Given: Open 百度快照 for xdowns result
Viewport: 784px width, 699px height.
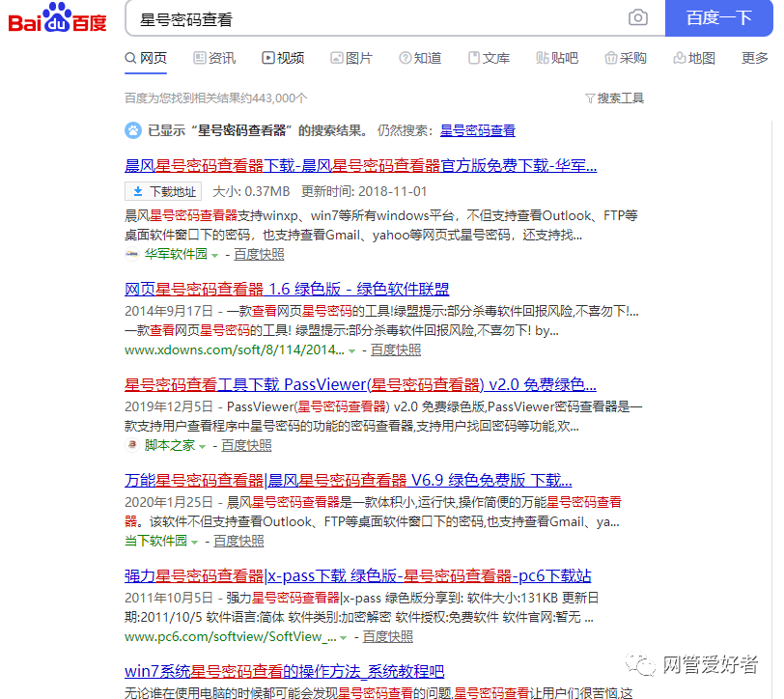Looking at the screenshot, I should point(396,350).
